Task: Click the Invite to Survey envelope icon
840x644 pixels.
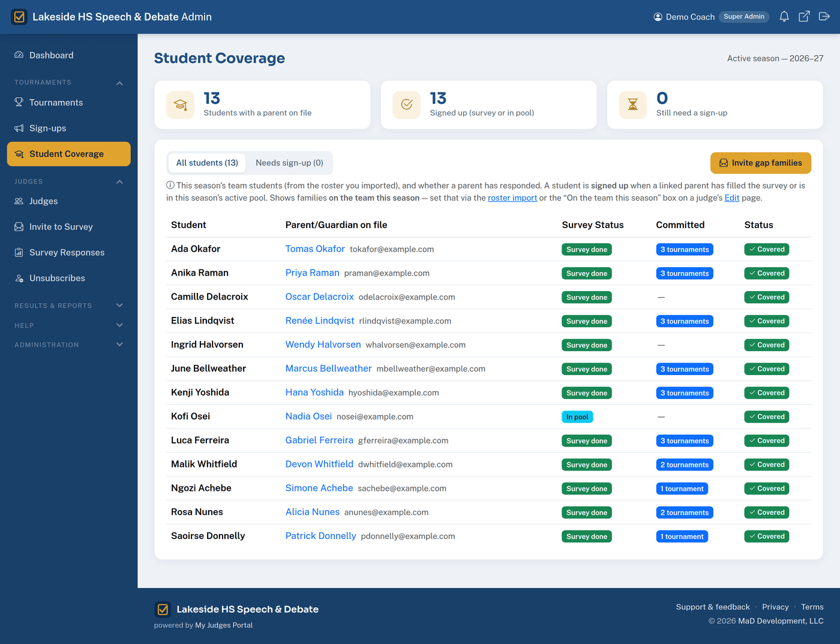Action: coord(19,227)
